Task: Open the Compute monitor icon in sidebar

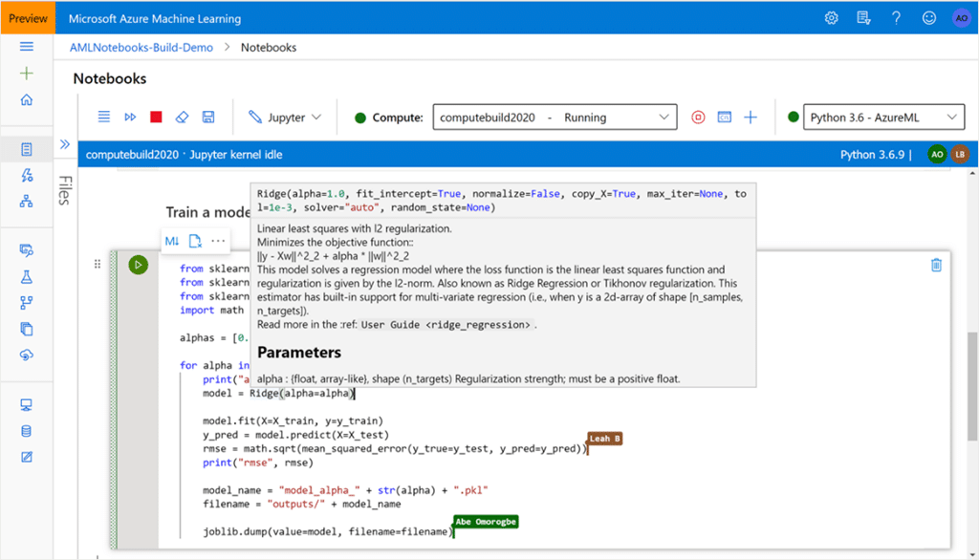Action: click(x=26, y=405)
